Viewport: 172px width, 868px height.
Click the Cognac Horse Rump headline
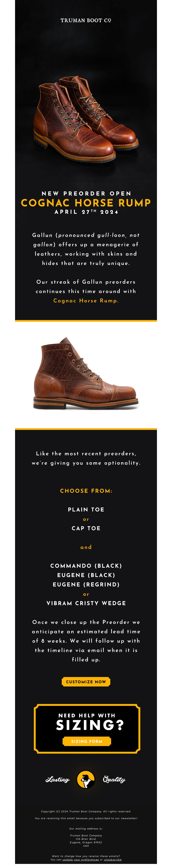86,203
